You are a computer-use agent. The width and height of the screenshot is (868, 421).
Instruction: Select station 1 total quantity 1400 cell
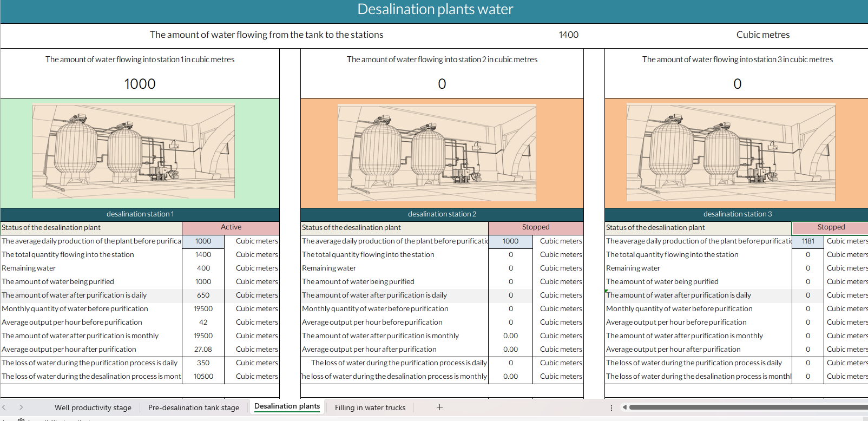[x=203, y=254]
